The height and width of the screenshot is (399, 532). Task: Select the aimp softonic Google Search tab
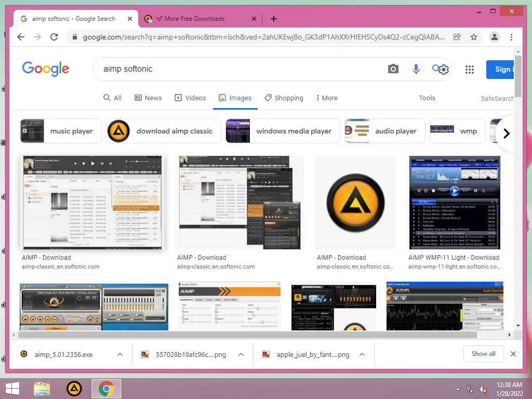pyautogui.click(x=76, y=19)
